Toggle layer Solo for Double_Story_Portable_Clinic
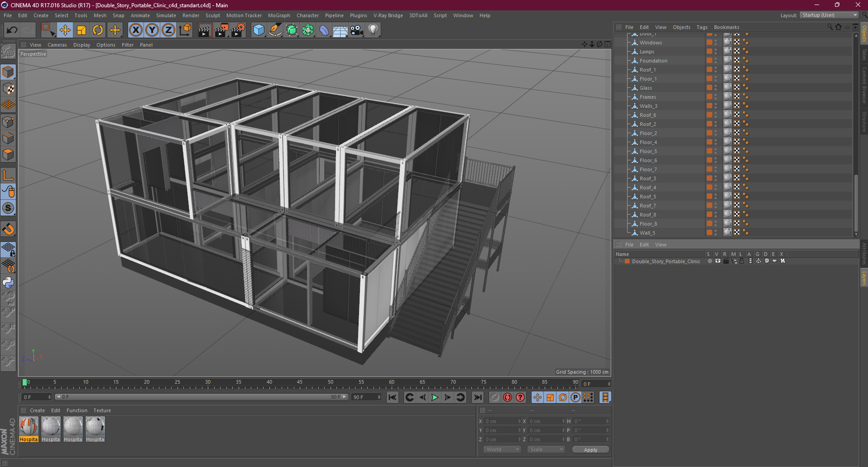 [x=710, y=261]
